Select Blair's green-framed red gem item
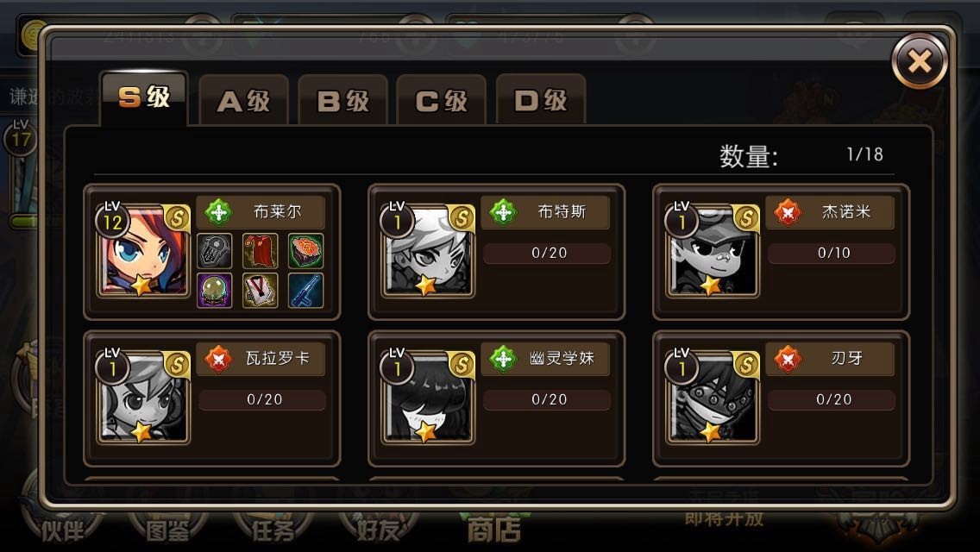 (305, 251)
